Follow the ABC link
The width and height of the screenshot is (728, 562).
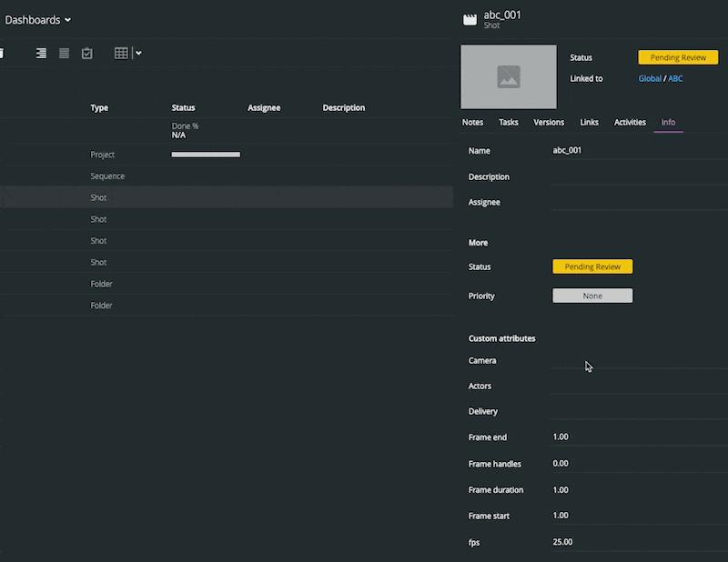tap(675, 78)
